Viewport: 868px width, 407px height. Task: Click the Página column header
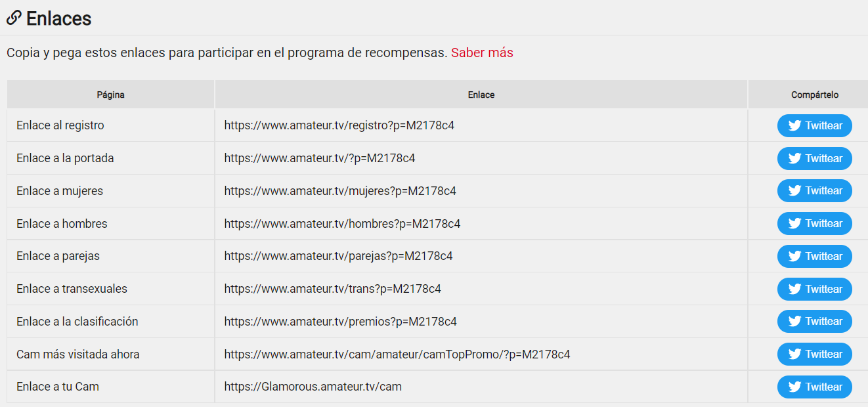tap(110, 95)
